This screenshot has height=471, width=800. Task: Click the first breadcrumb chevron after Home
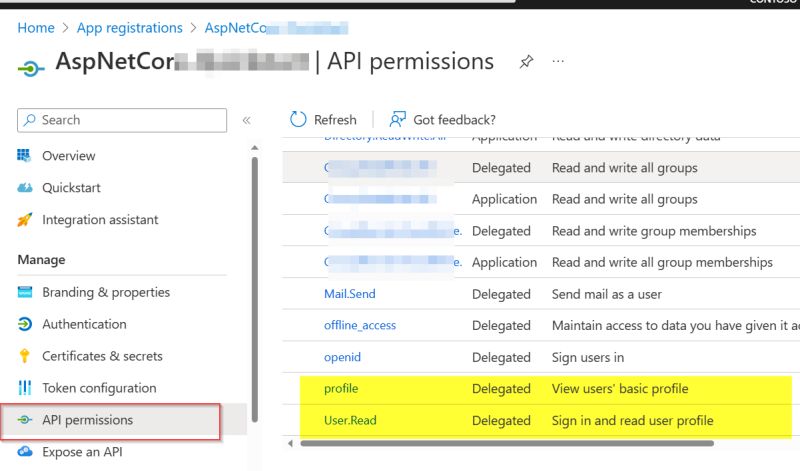[x=65, y=28]
